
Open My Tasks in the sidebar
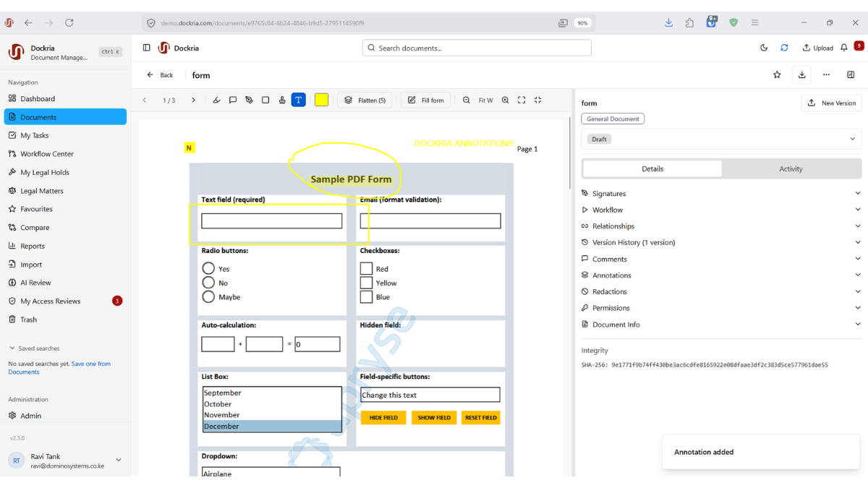(65, 135)
